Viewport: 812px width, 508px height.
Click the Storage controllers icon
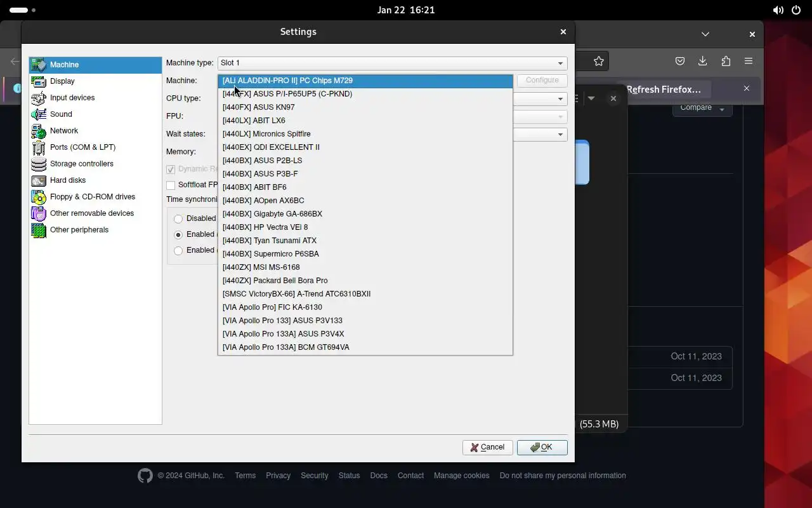click(39, 164)
